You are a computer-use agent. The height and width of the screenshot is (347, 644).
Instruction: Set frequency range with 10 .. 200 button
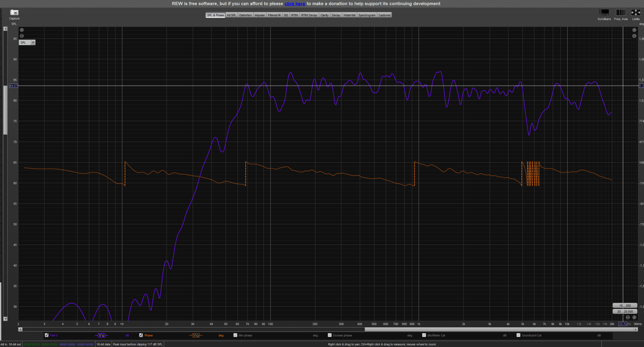pyautogui.click(x=625, y=306)
